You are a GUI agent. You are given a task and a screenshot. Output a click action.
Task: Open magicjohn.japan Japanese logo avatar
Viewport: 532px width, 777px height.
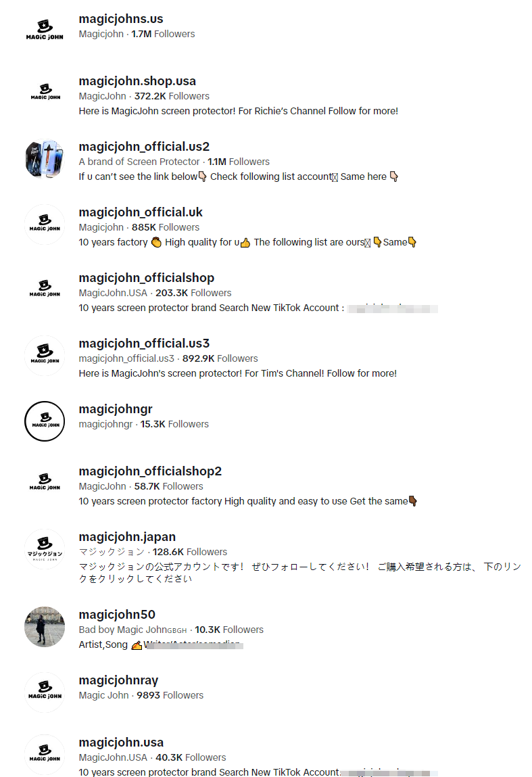pyautogui.click(x=45, y=548)
